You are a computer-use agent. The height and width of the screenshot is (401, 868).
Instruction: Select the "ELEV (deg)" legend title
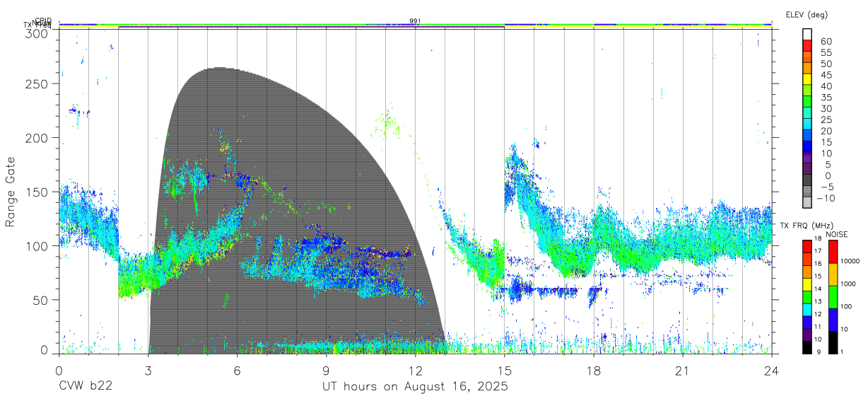[x=807, y=14]
